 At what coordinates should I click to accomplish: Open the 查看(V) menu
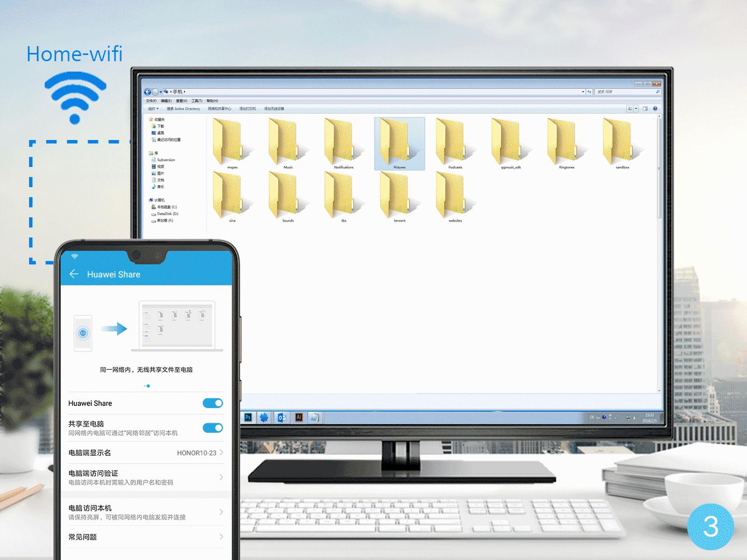pos(181,101)
